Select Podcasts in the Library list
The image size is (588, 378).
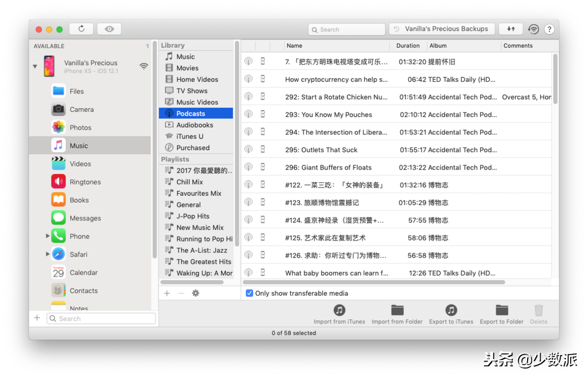[x=196, y=113]
